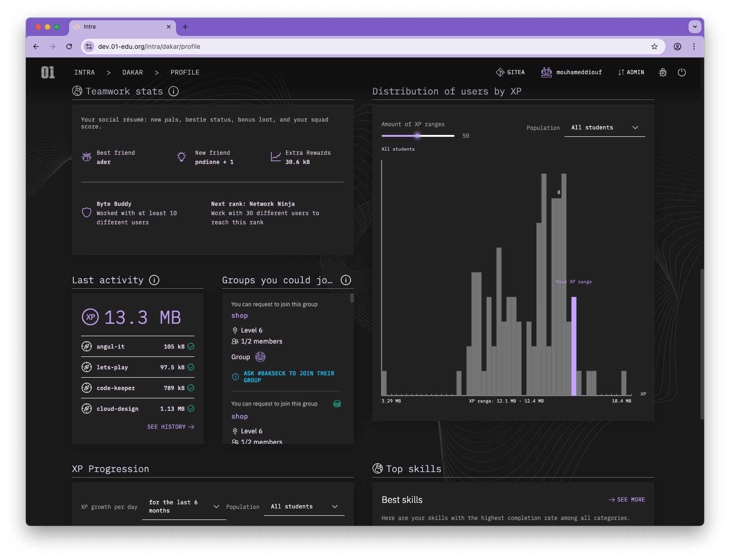Click the group avatar icon next to Group
Image resolution: width=730 pixels, height=560 pixels.
point(260,357)
